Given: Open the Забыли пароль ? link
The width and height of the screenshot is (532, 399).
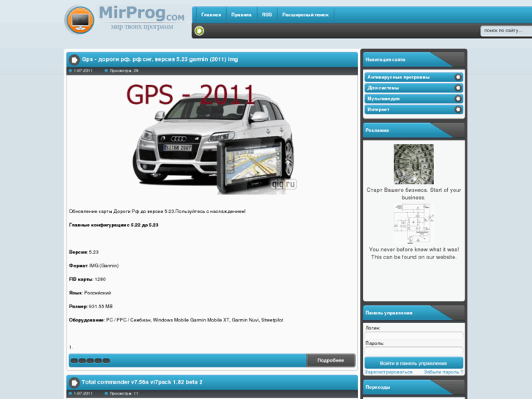Looking at the screenshot, I should pyautogui.click(x=443, y=372).
